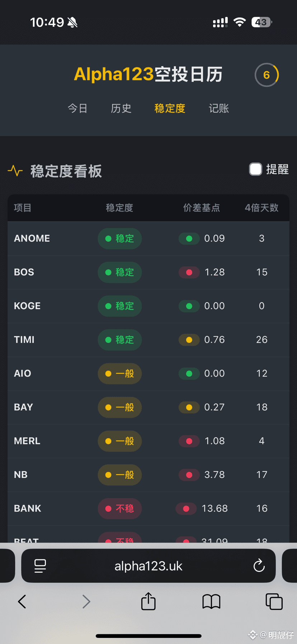Show Safari tabs overview icon

274,601
